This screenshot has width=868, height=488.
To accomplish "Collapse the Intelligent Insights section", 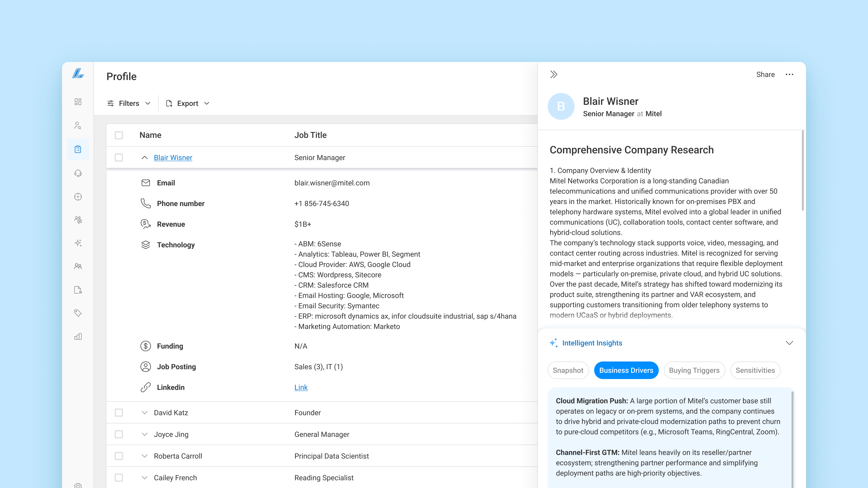I will 789,343.
